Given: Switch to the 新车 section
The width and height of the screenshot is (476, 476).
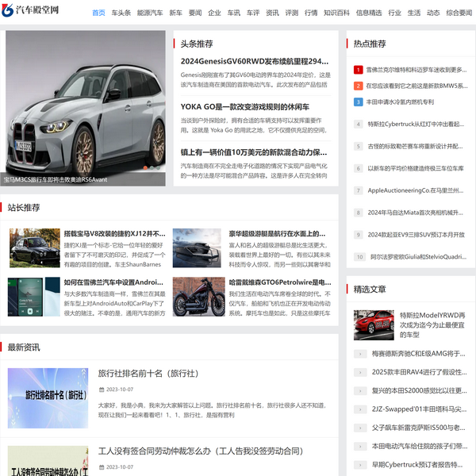Looking at the screenshot, I should click(175, 13).
